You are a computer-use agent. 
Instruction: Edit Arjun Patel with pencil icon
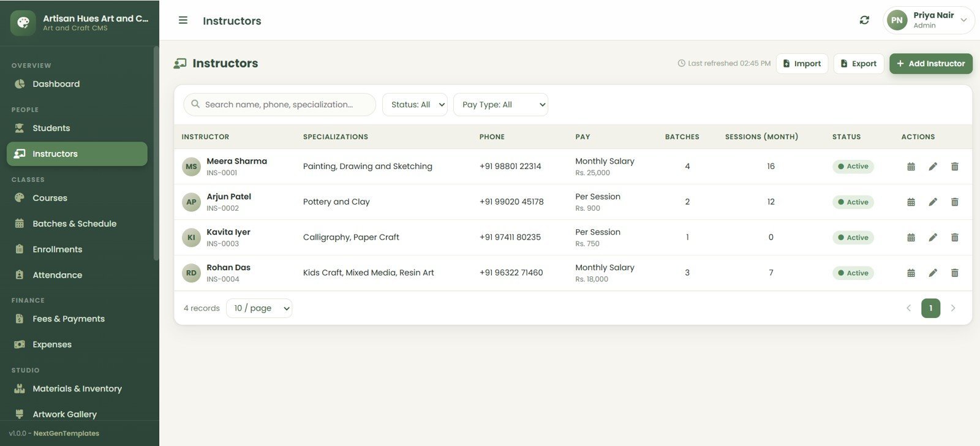point(933,202)
